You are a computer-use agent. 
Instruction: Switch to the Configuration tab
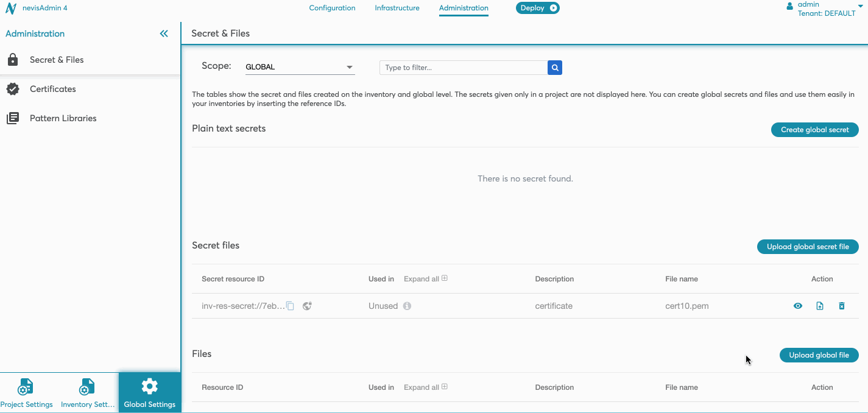tap(332, 8)
